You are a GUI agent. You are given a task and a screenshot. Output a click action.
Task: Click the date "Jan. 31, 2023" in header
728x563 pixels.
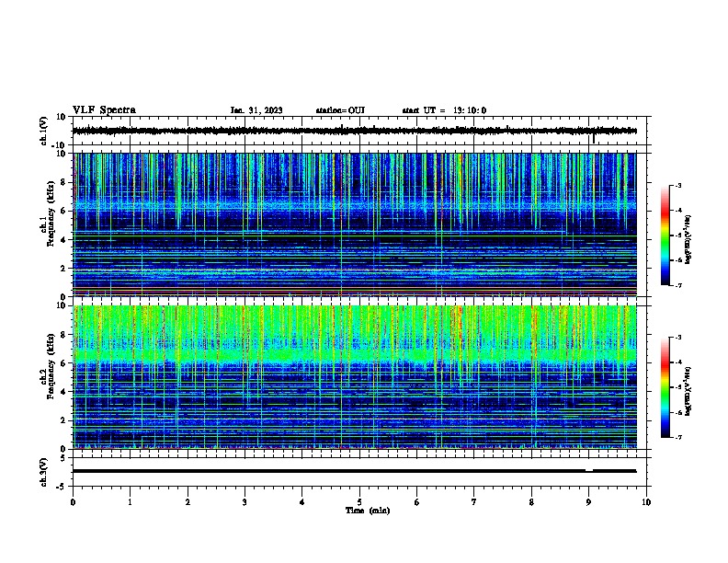pyautogui.click(x=256, y=110)
